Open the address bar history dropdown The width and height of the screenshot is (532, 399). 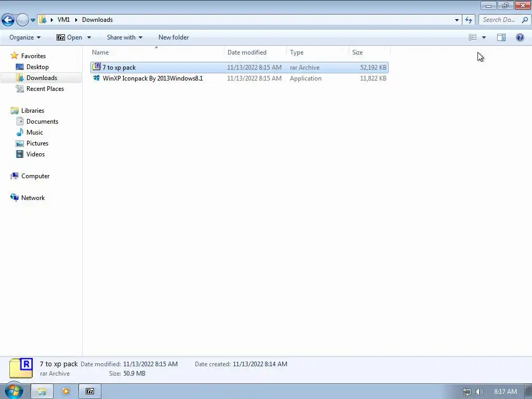pos(457,20)
